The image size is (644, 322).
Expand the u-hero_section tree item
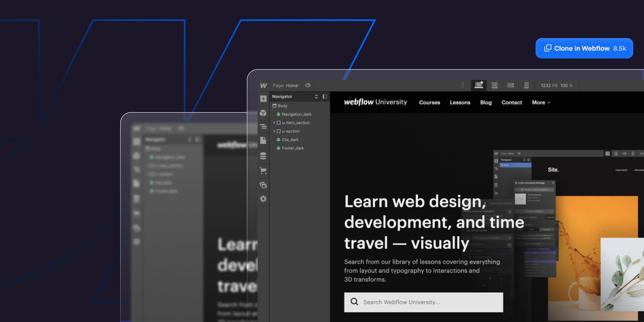coord(275,123)
